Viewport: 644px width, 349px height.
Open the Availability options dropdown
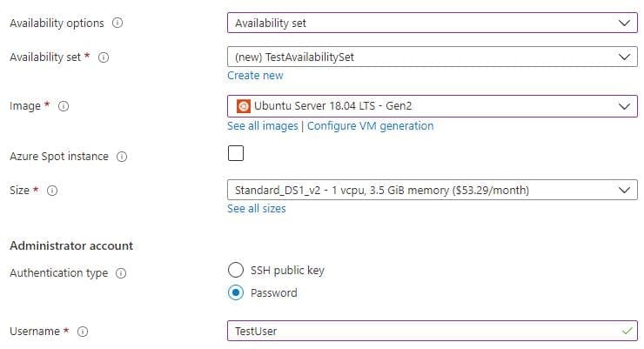[x=431, y=23]
